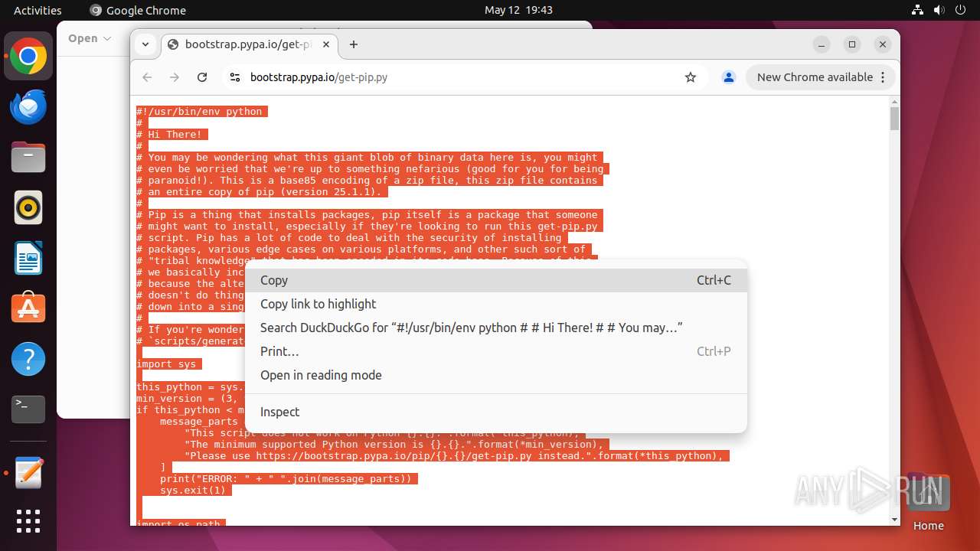Reload the get-pip.py page
This screenshot has height=551, width=980.
coord(202,77)
